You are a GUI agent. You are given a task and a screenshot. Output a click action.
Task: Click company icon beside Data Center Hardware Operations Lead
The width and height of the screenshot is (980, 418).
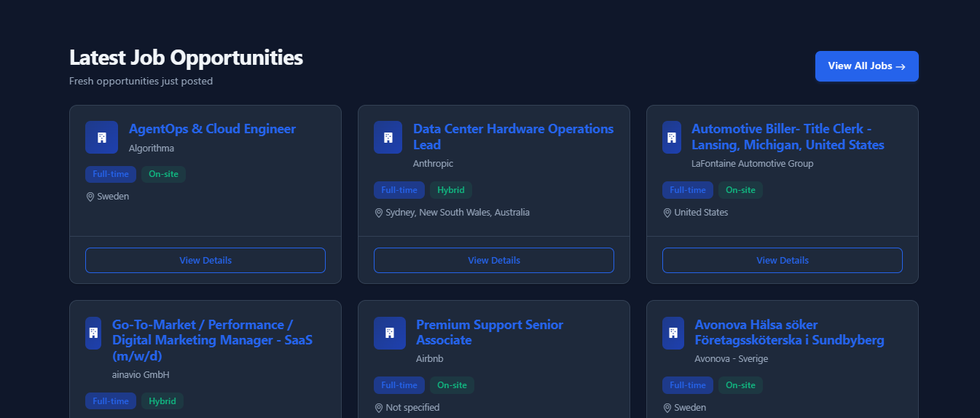click(x=388, y=137)
